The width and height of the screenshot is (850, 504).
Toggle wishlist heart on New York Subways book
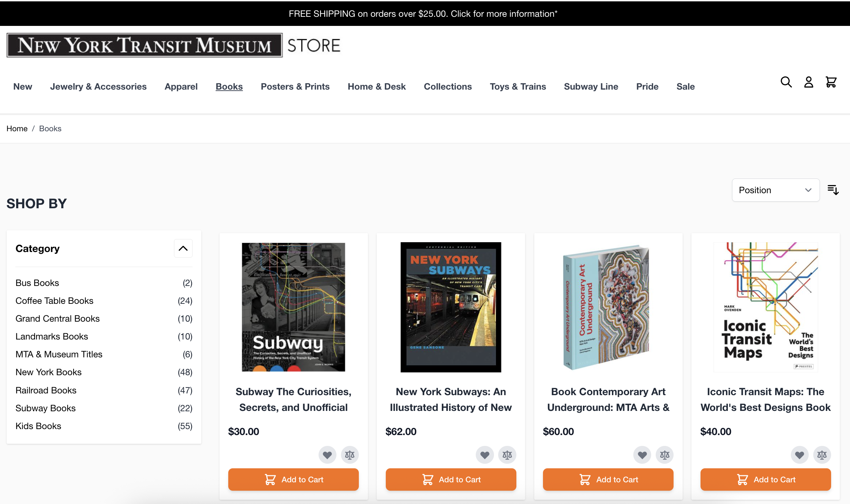click(485, 455)
